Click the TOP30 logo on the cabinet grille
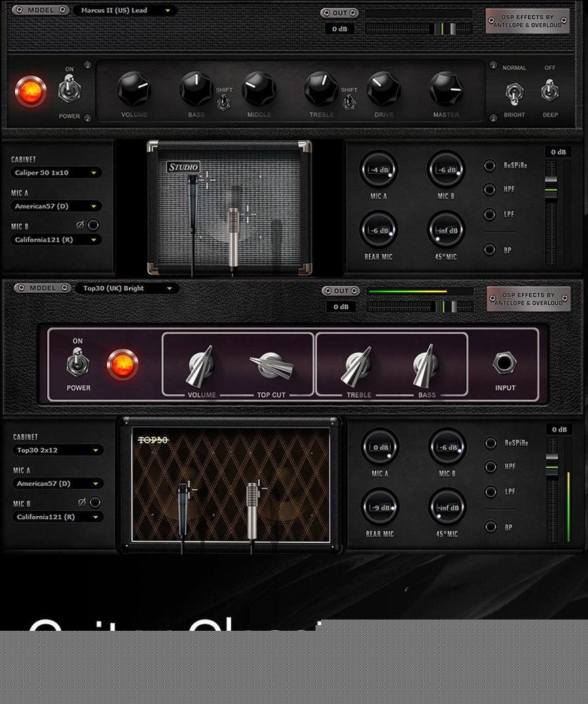The height and width of the screenshot is (704, 588). (x=153, y=440)
